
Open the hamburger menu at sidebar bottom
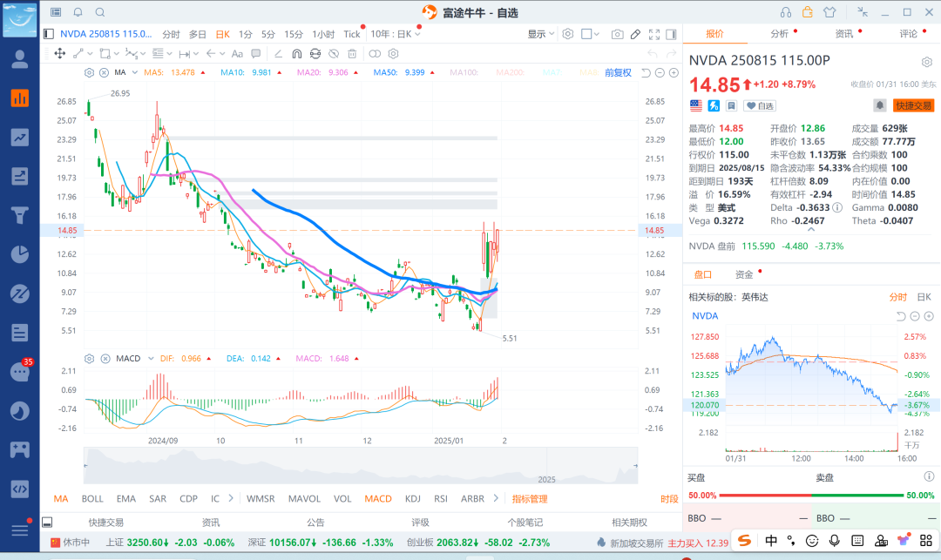pyautogui.click(x=20, y=530)
